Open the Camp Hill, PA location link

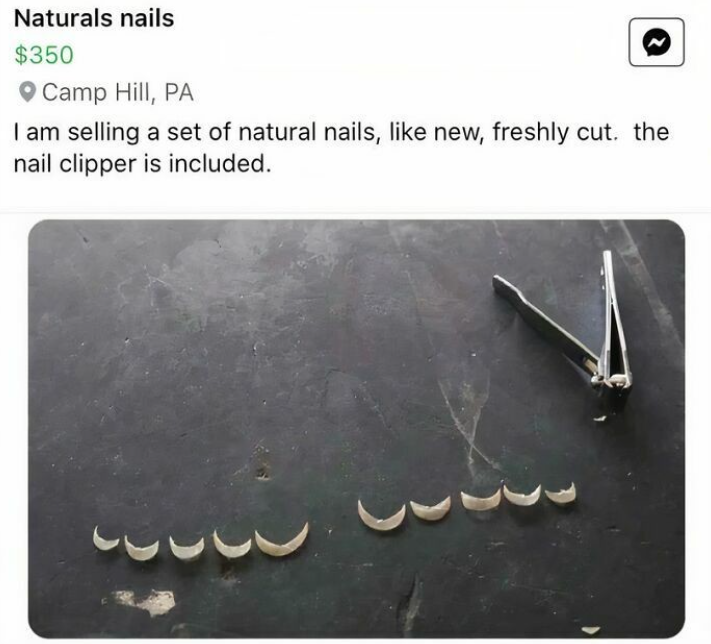coord(118,93)
